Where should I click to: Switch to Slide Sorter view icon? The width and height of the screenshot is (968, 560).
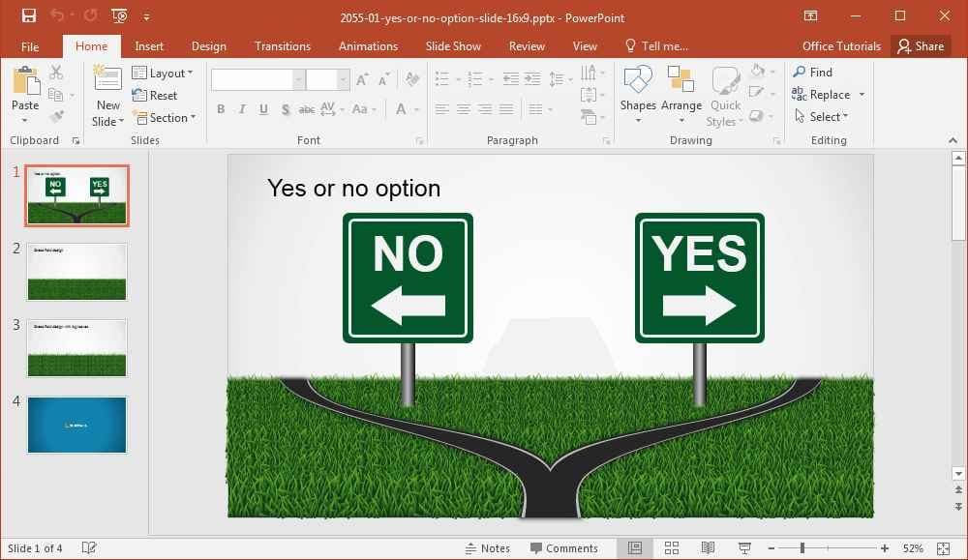pos(672,547)
